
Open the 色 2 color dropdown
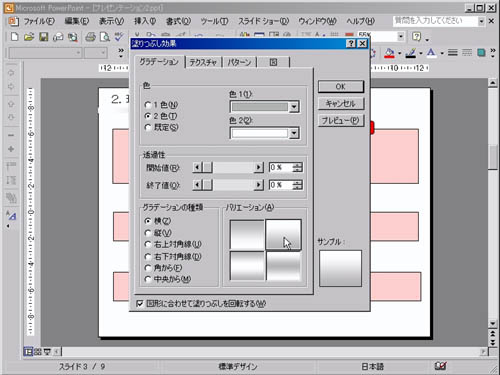coord(294,133)
